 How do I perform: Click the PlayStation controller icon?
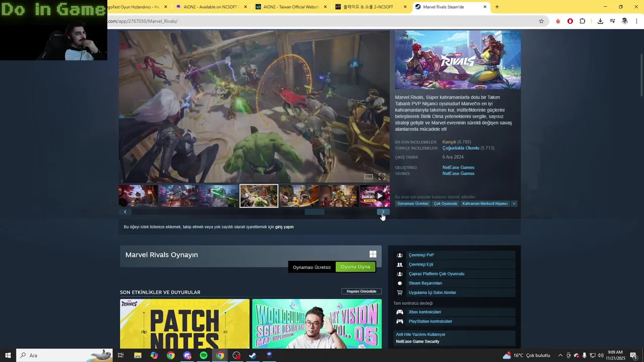(x=399, y=321)
